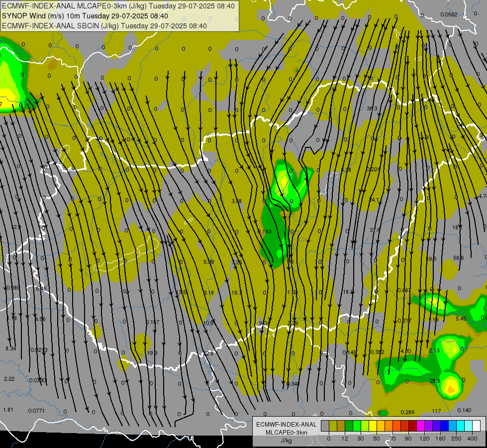Click the olive legend swatch above 0
This screenshot has width=487, height=448.
point(333,426)
